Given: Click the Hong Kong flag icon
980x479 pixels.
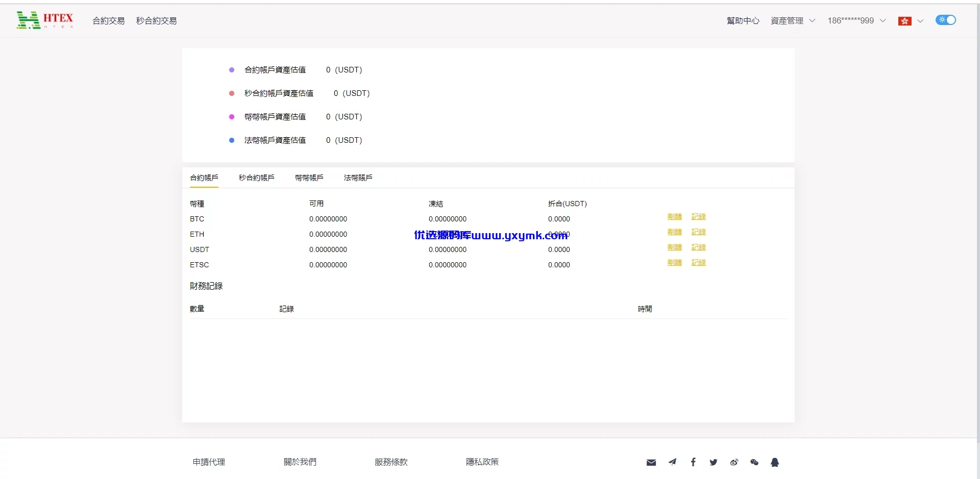Looking at the screenshot, I should point(904,21).
